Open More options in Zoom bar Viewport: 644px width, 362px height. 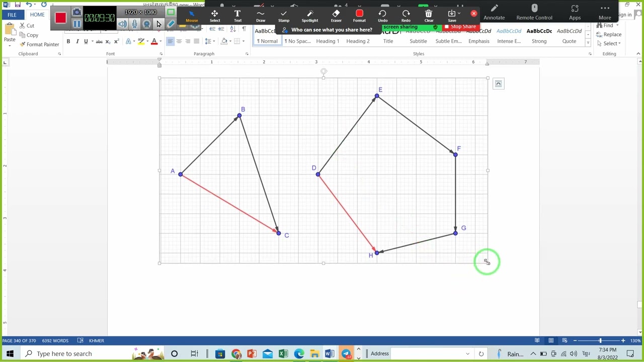tap(605, 13)
